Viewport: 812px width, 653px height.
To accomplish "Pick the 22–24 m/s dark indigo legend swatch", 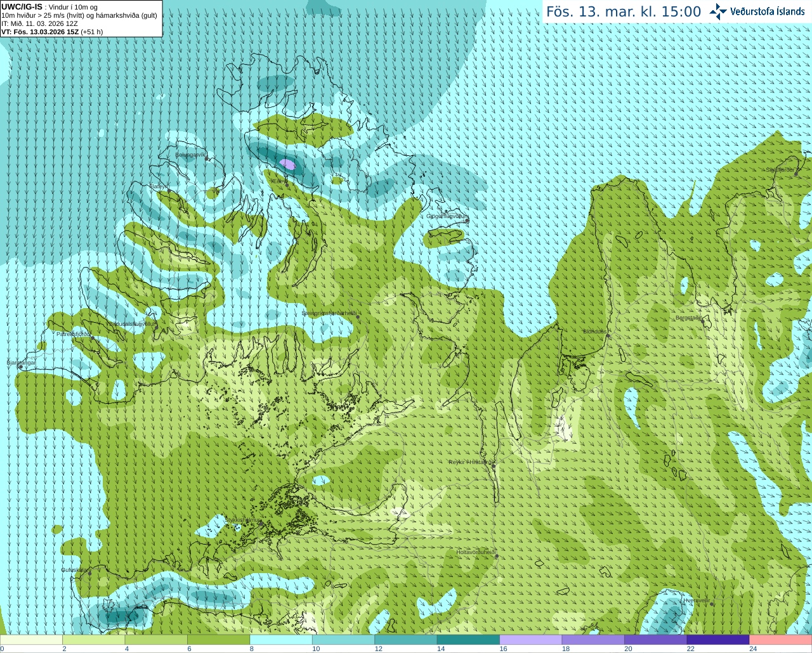I will [x=719, y=640].
